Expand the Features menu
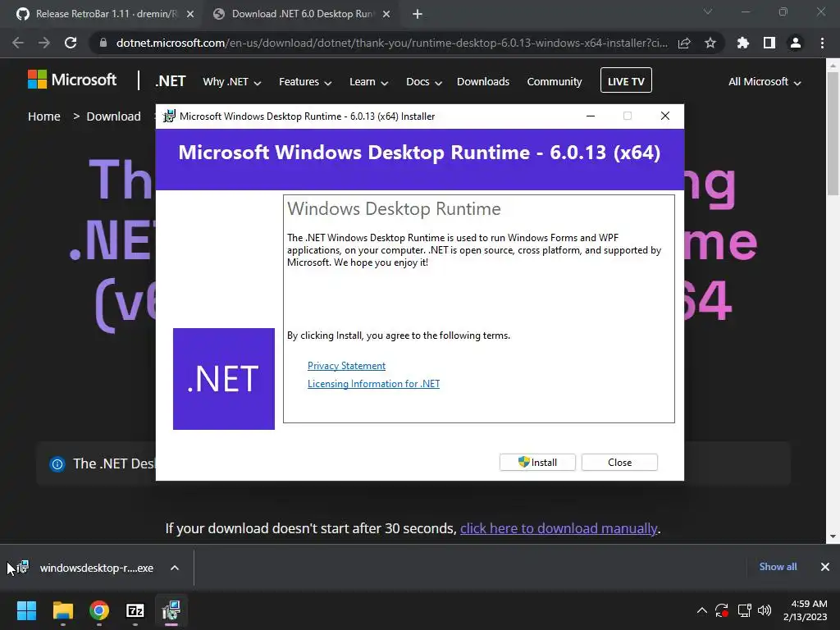This screenshot has width=840, height=630. (305, 82)
